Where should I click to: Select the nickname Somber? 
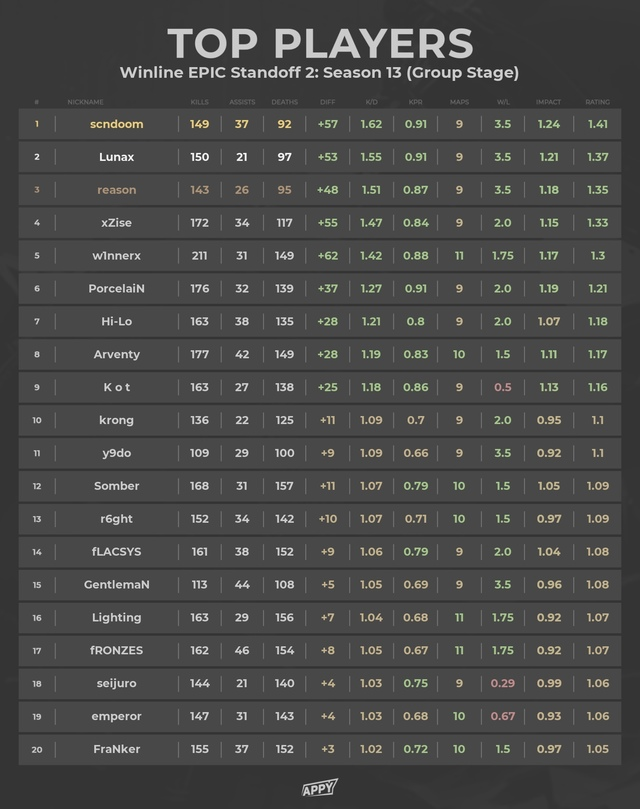point(117,486)
